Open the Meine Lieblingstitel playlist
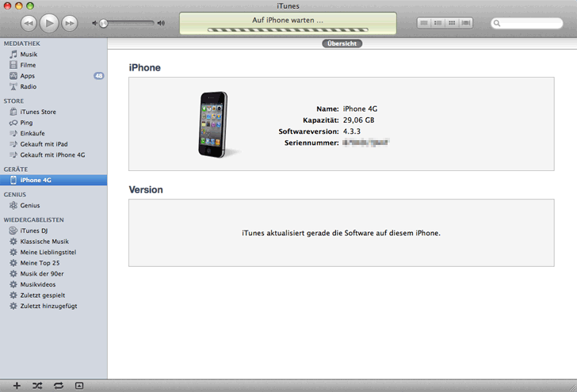 point(54,253)
